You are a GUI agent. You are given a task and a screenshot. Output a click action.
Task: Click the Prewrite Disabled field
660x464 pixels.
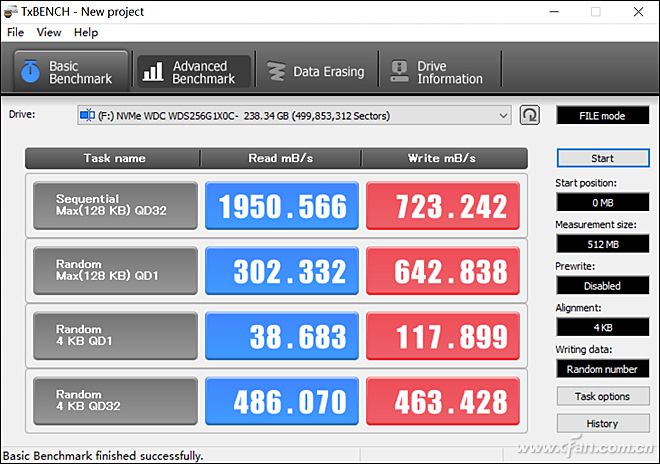point(603,286)
